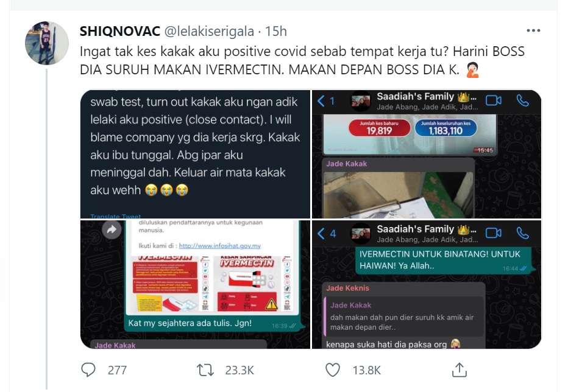Open the 15h timestamp link

click(276, 31)
